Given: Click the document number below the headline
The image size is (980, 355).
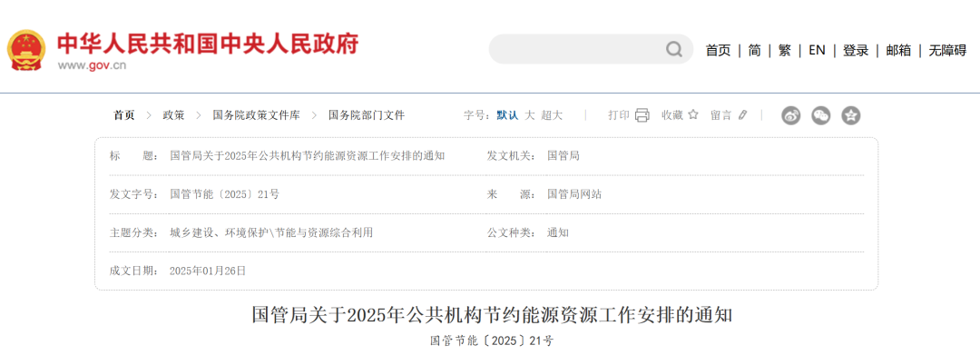Looking at the screenshot, I should tap(492, 341).
